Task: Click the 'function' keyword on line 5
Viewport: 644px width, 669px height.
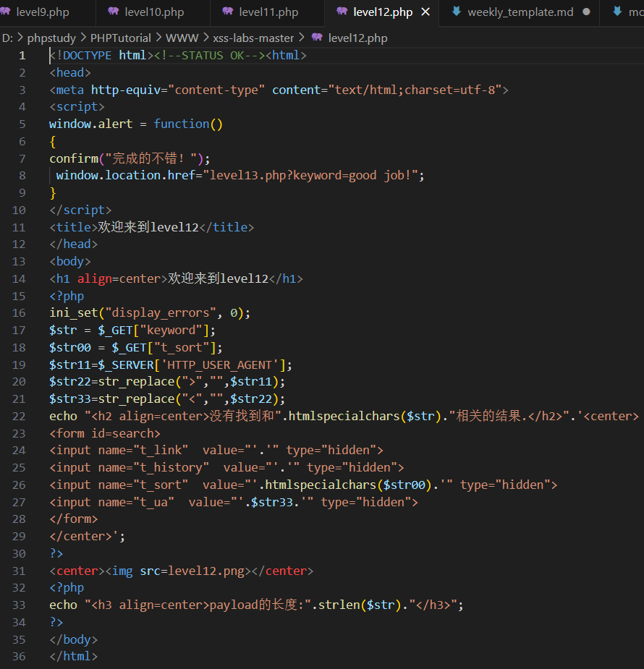Action: [x=182, y=124]
